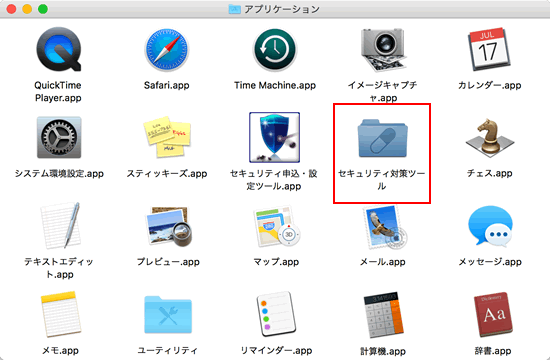Select the セキュリティ申込・設定ツール shield icon

pyautogui.click(x=274, y=137)
